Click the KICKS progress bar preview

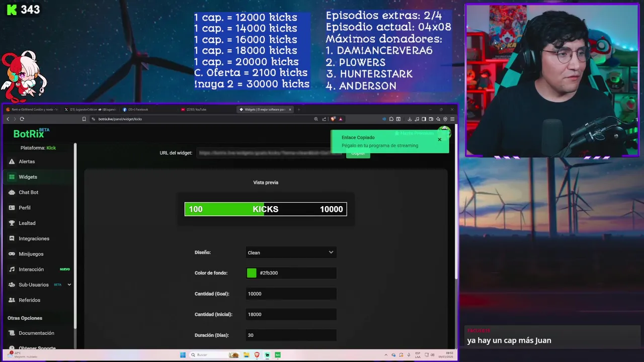[x=266, y=209]
